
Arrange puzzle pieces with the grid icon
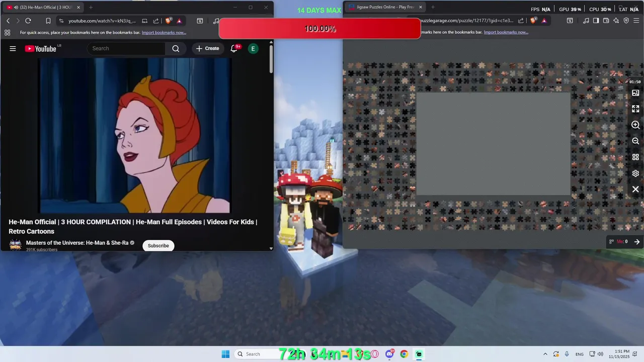tap(635, 157)
